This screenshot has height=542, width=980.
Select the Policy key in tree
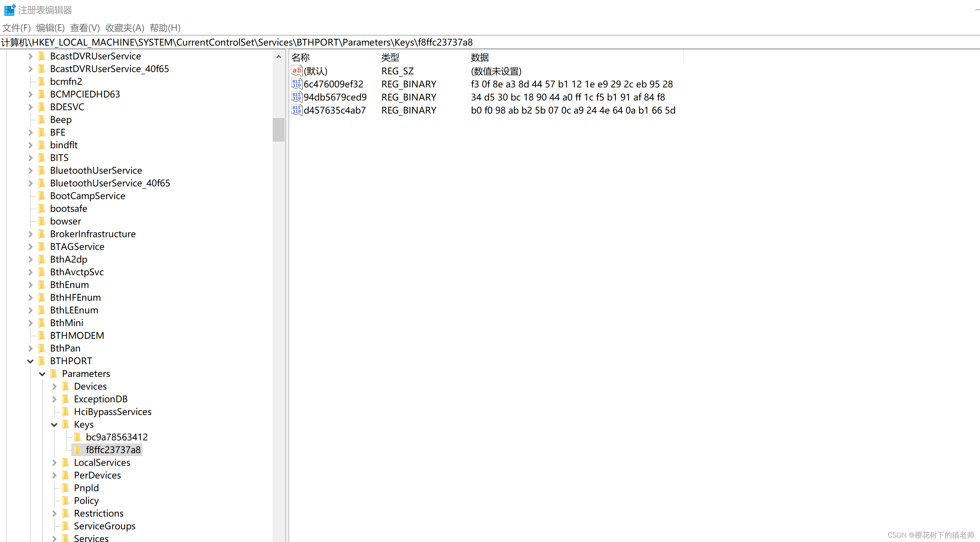(x=86, y=501)
